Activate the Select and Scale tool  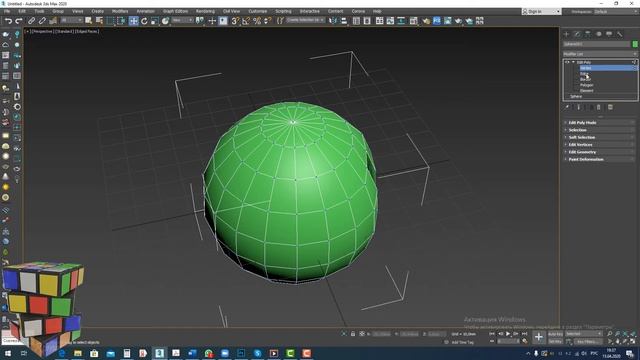tap(155, 21)
